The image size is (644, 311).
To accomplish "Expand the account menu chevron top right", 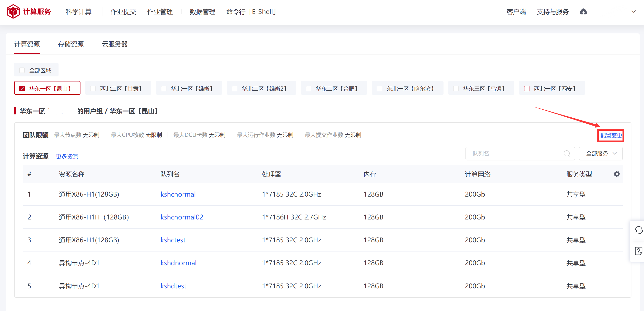I will [x=633, y=11].
